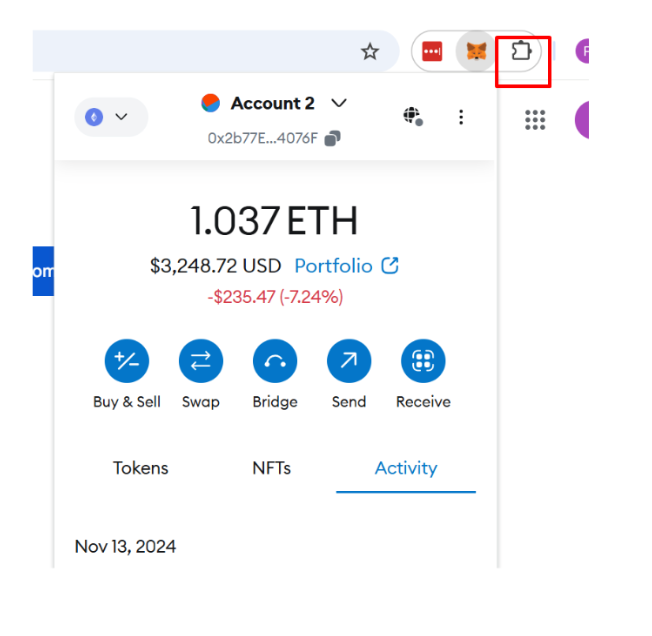This screenshot has height=636, width=652.
Task: Switch to the Tokens tab
Action: tap(141, 468)
